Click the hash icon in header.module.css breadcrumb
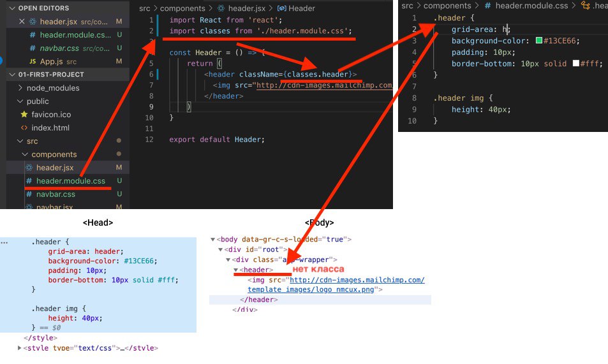608x364 pixels. [x=488, y=6]
